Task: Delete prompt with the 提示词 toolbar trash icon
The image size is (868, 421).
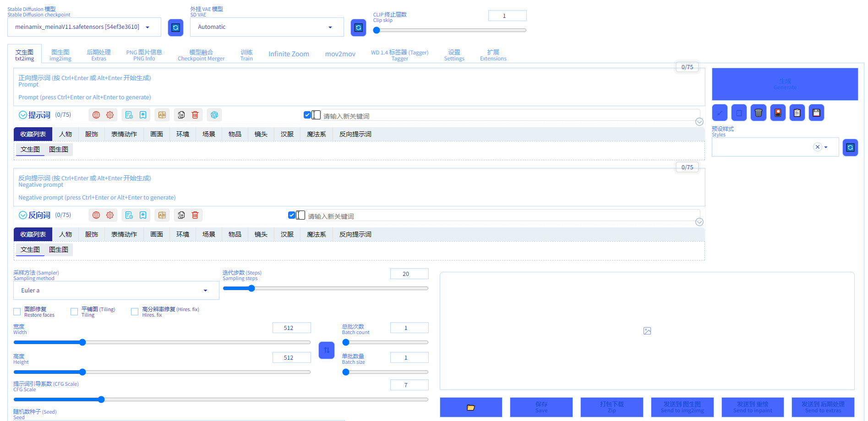Action: [x=195, y=115]
